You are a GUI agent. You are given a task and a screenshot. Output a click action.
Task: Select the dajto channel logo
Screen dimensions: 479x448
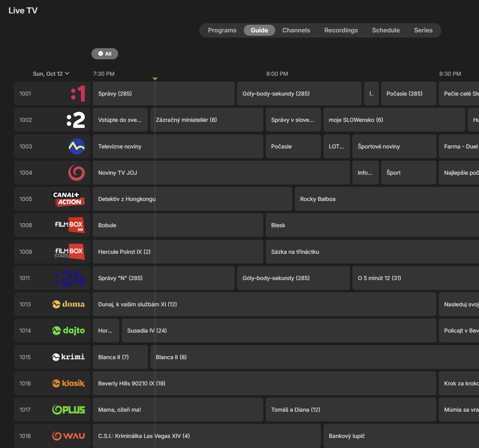pos(68,331)
